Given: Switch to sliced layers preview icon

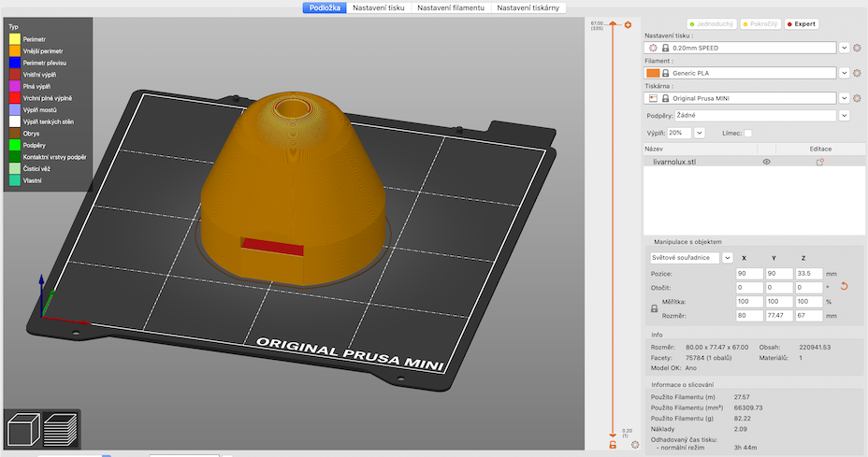Looking at the screenshot, I should [x=61, y=430].
